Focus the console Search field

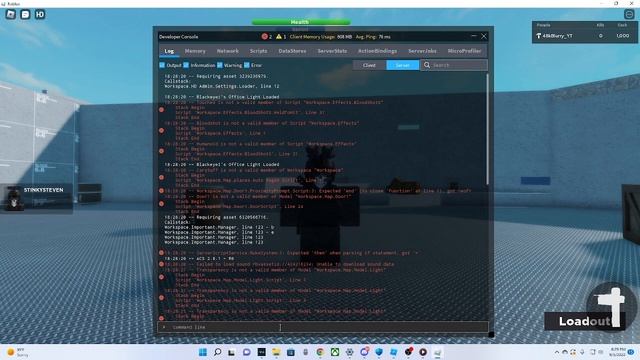point(454,65)
